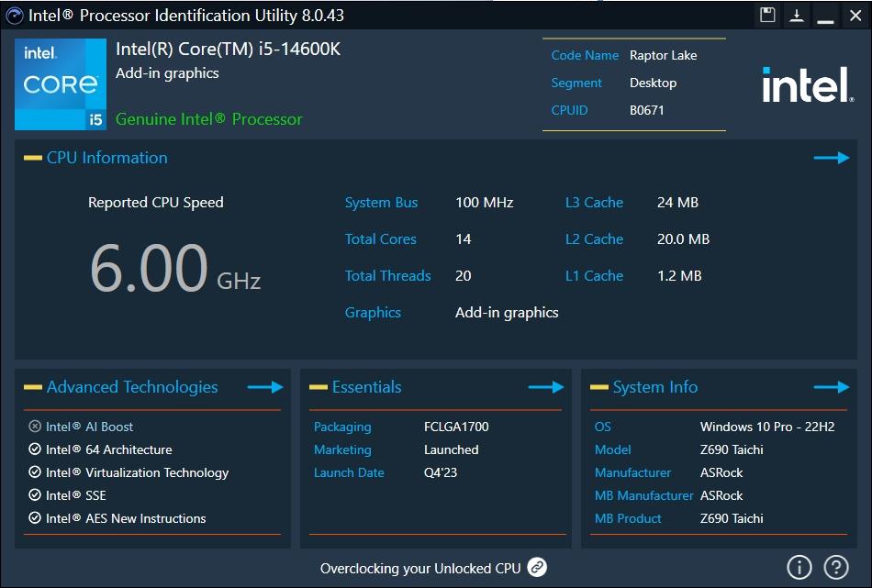872x588 pixels.
Task: Click the Intel SSE label
Action: pos(75,495)
